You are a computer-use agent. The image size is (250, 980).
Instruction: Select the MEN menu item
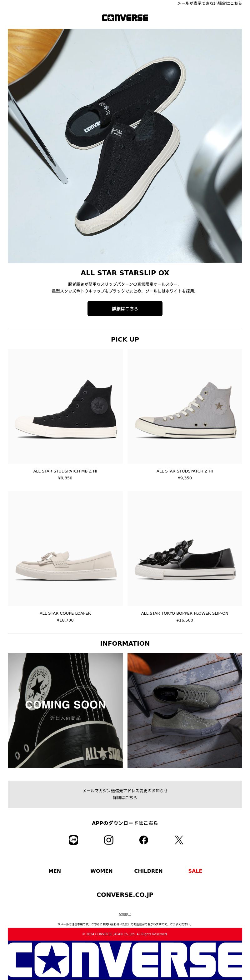(55, 871)
